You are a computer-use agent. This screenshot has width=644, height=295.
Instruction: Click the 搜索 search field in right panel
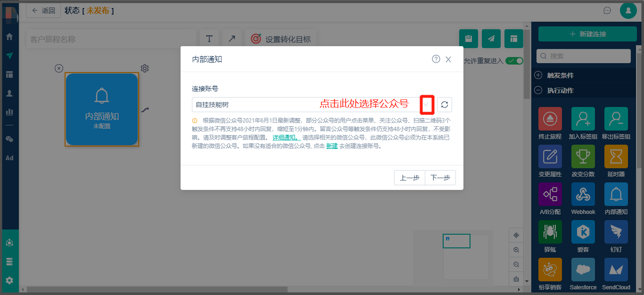[584, 56]
